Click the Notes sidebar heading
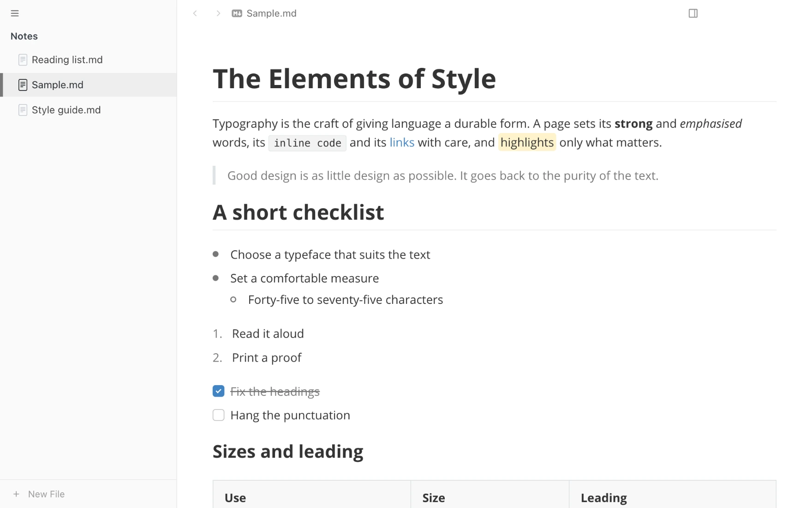Screen dimensions: 812x508 pos(24,36)
